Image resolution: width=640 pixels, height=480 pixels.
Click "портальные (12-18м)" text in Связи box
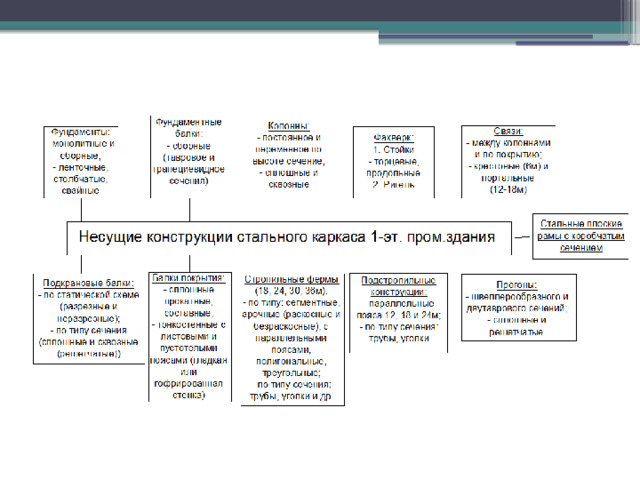click(509, 181)
